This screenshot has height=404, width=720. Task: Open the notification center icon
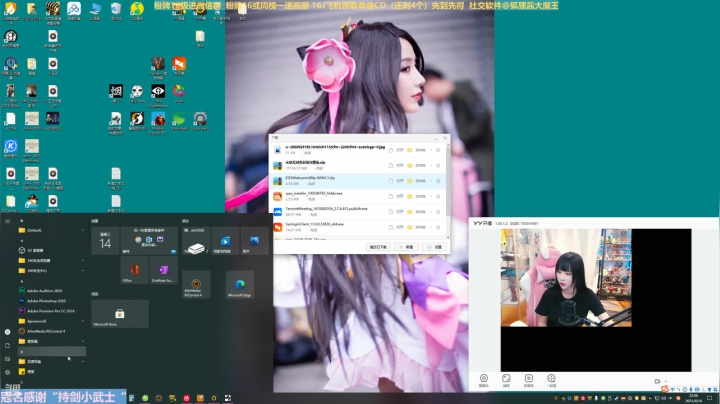coord(710,398)
